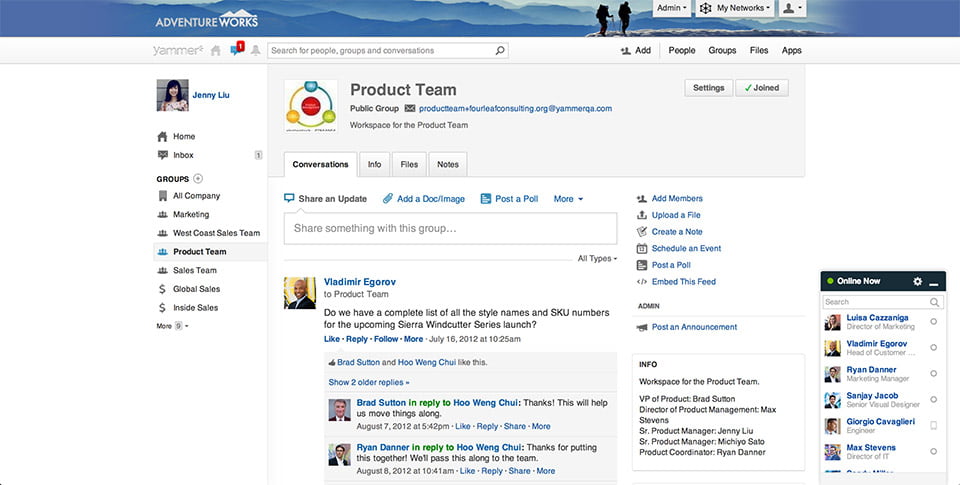Open the Admin dropdown
Image resolution: width=960 pixels, height=485 pixels.
pyautogui.click(x=672, y=8)
